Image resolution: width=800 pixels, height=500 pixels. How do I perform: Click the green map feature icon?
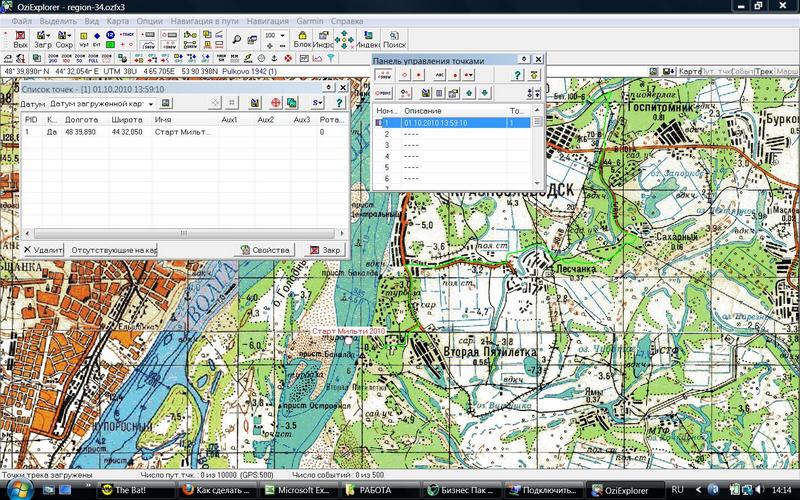coord(110,45)
